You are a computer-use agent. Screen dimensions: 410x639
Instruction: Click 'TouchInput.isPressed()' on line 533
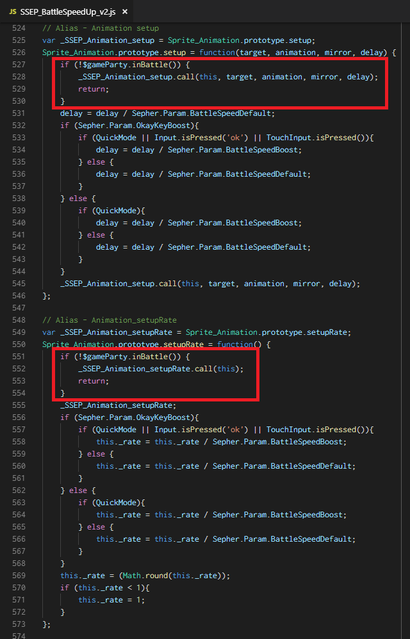(x=315, y=138)
